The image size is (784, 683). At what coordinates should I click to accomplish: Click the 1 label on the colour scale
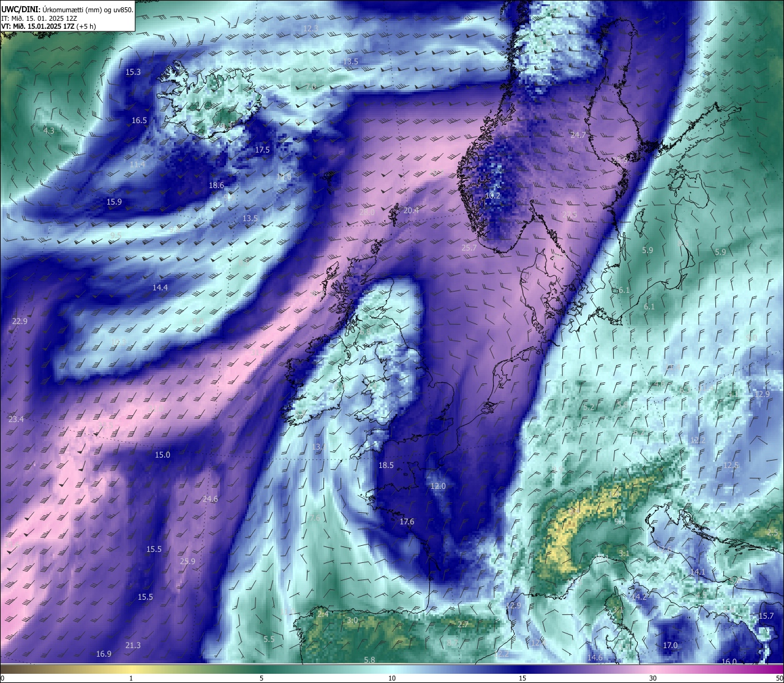pyautogui.click(x=131, y=678)
